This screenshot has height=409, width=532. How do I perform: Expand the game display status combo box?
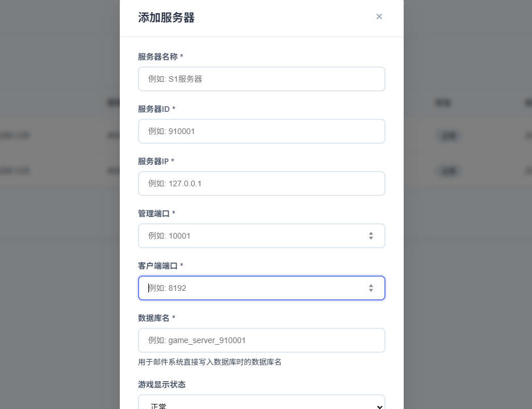tap(261, 404)
